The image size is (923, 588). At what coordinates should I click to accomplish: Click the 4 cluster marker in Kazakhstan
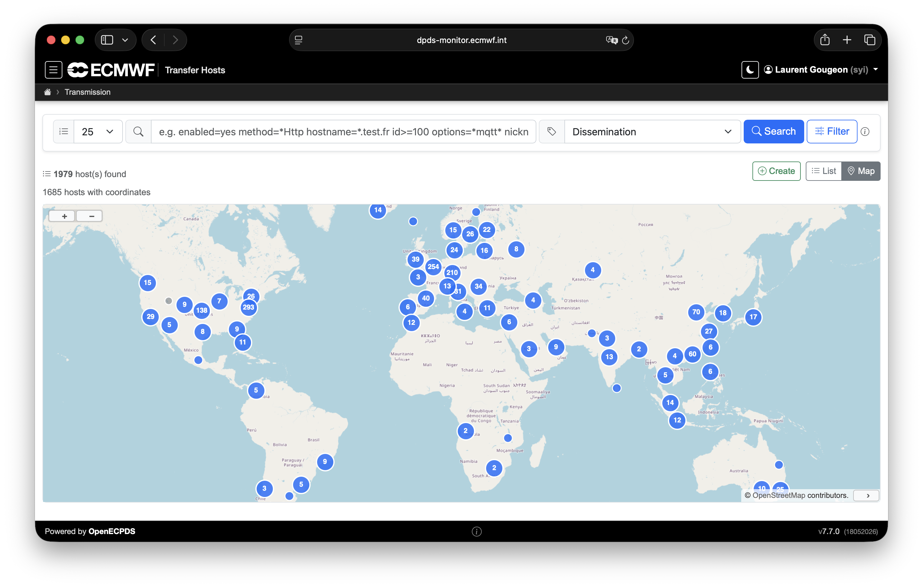pyautogui.click(x=592, y=270)
